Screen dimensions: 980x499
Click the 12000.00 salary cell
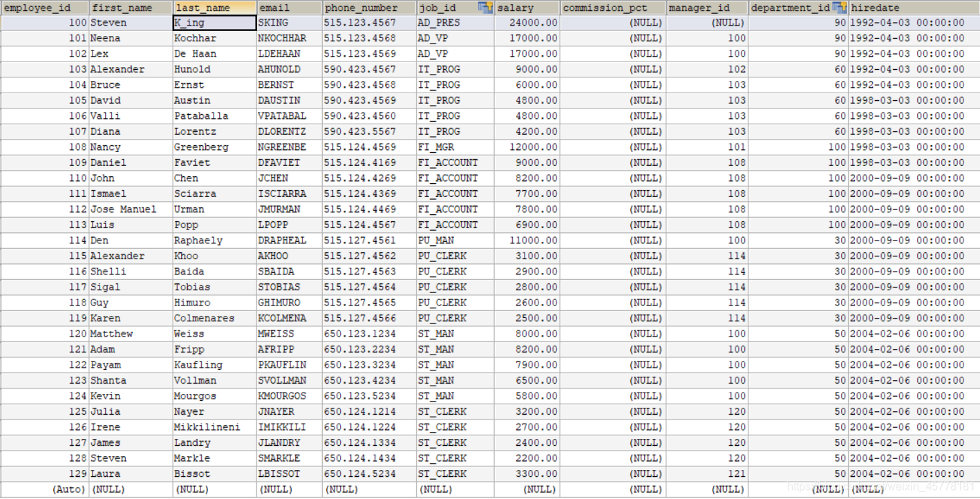pyautogui.click(x=527, y=147)
